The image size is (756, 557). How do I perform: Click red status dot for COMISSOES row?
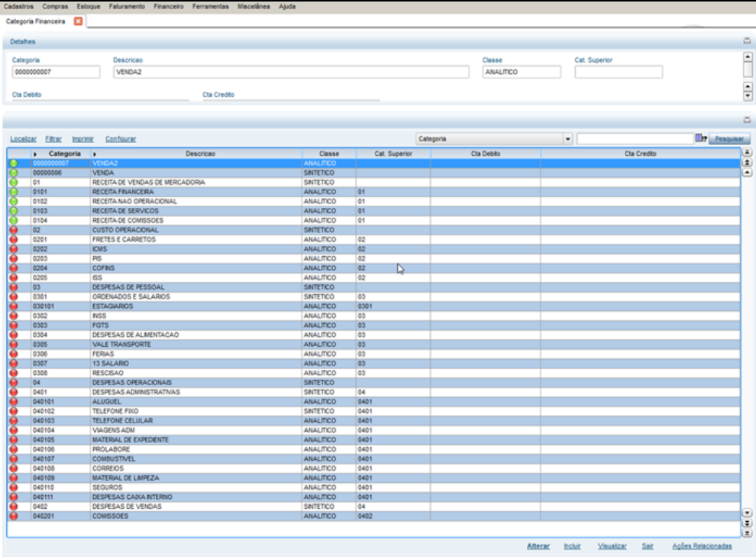point(14,516)
